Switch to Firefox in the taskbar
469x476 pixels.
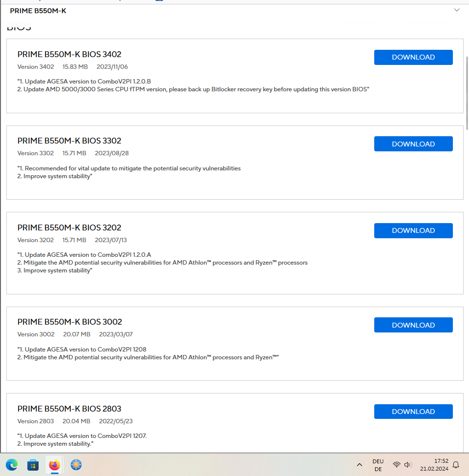click(x=55, y=465)
